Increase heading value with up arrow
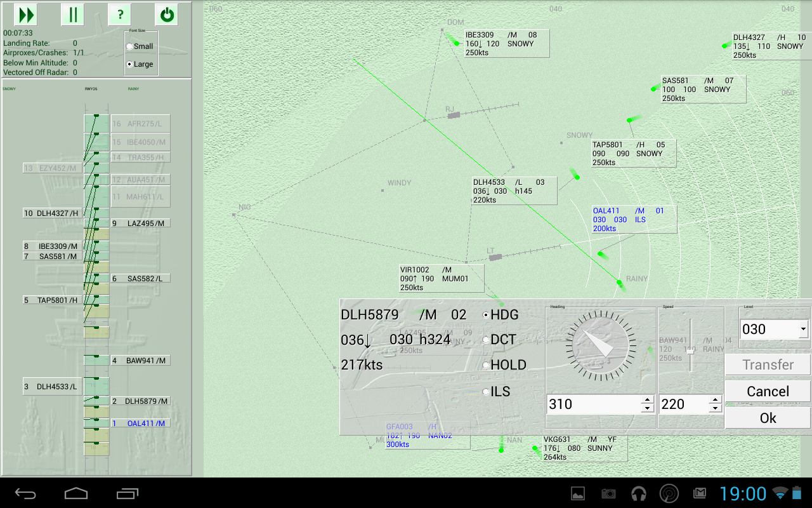 click(647, 400)
